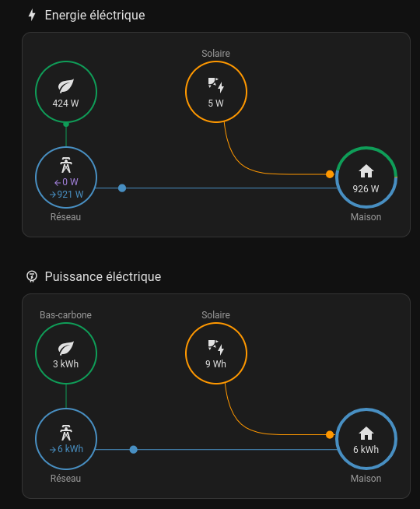Click the blue dot on lower grid line
This screenshot has height=509, width=420.
coord(133,450)
